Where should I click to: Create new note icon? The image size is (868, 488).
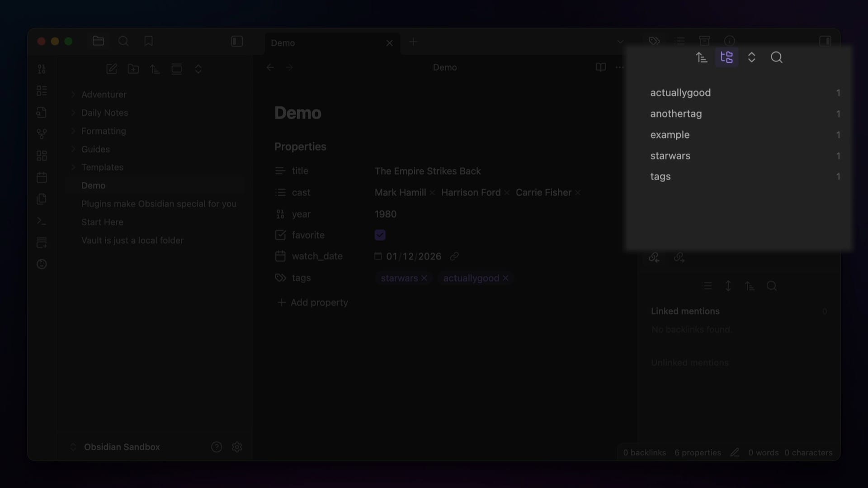tap(111, 69)
